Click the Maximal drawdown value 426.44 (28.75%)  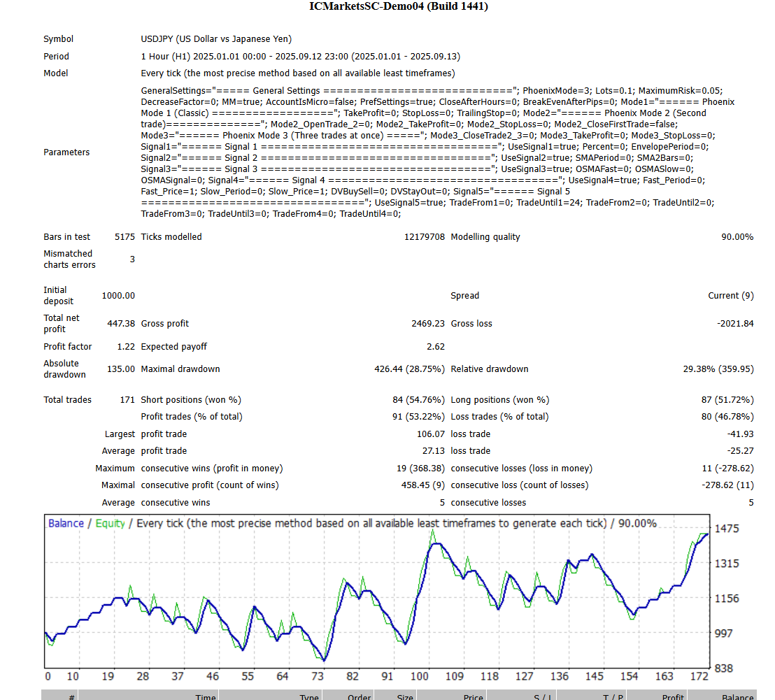tap(409, 369)
